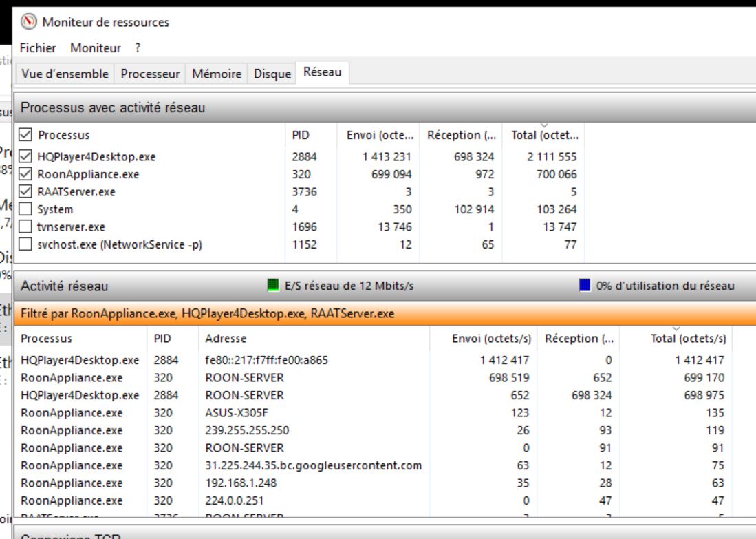Image resolution: width=756 pixels, height=539 pixels.
Task: Sort top table by Envoi (octe... column
Action: tap(378, 135)
